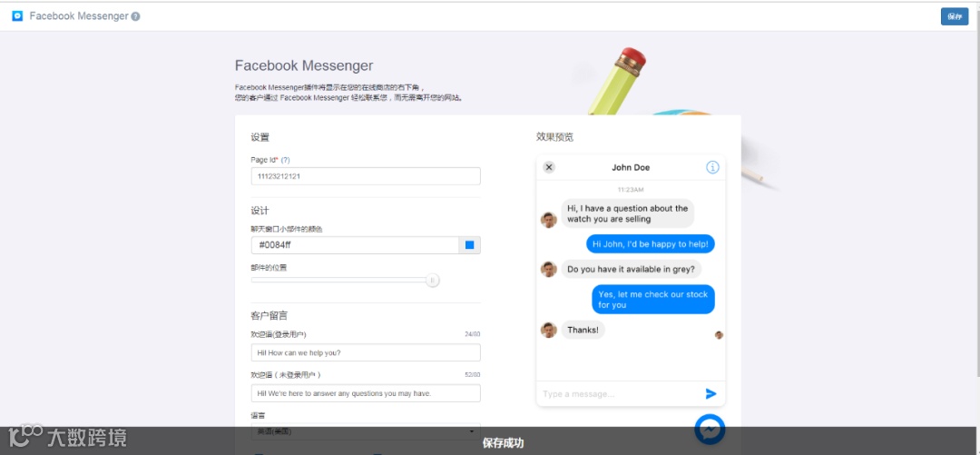Select the 'Hi John, I'd be happy to help!' bubble
This screenshot has width=980, height=455.
(650, 244)
